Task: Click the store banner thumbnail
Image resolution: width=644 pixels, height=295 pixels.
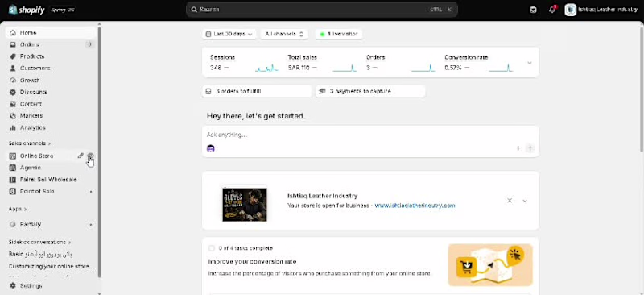Action: click(x=245, y=205)
